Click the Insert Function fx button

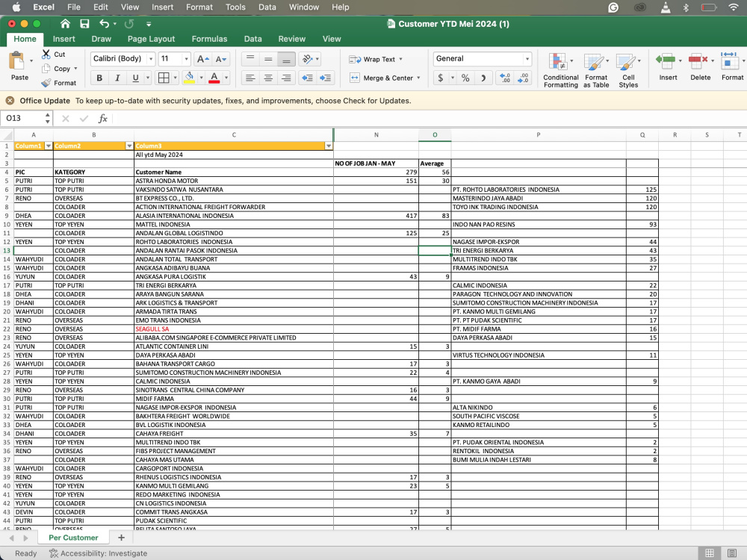point(103,118)
